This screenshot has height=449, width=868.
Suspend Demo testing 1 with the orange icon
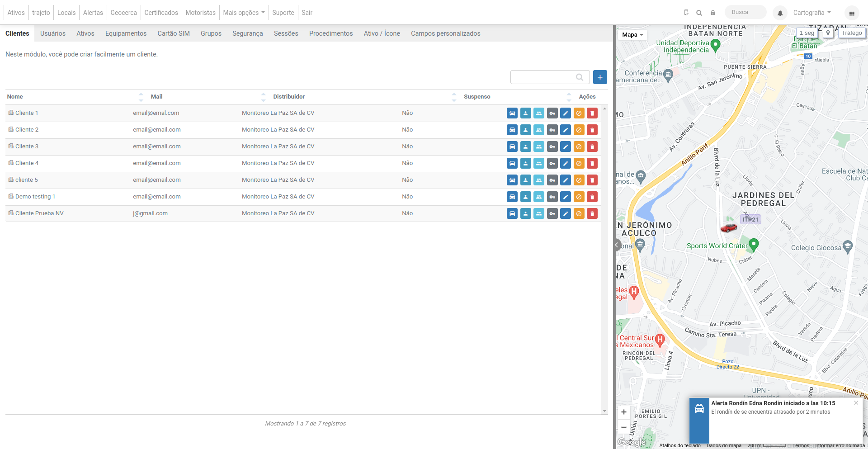[579, 197]
